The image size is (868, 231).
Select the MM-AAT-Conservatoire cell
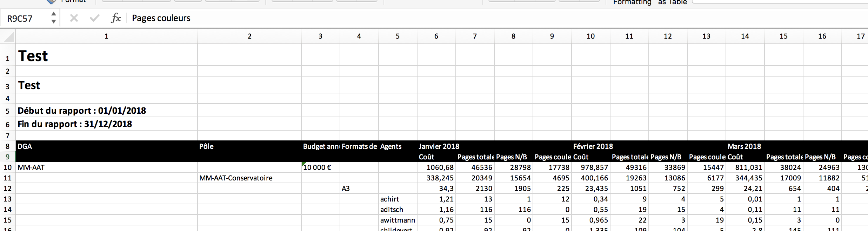pos(249,178)
